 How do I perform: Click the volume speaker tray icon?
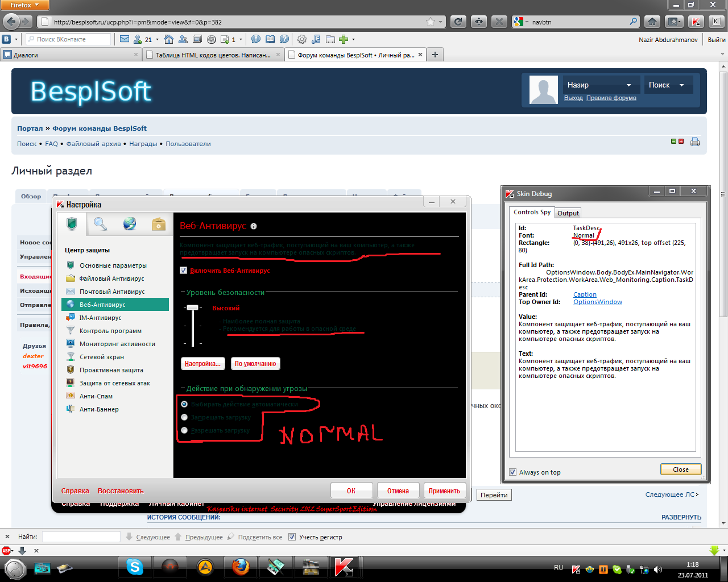coord(658,569)
